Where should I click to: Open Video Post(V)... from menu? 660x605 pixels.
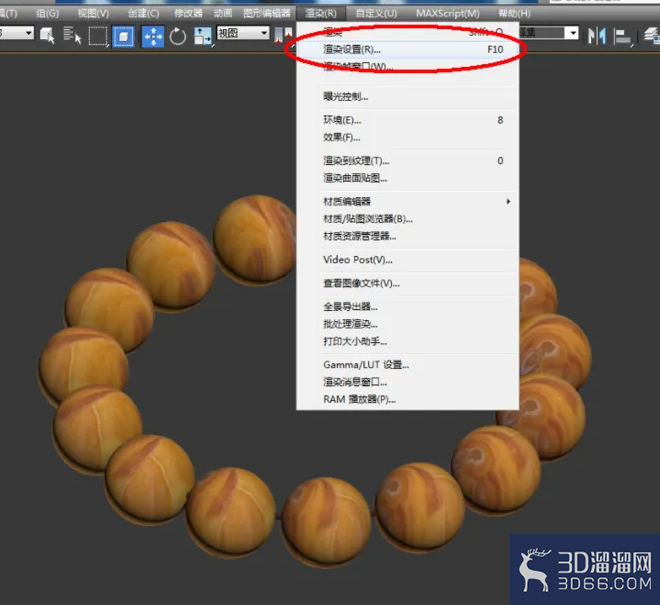click(407, 260)
